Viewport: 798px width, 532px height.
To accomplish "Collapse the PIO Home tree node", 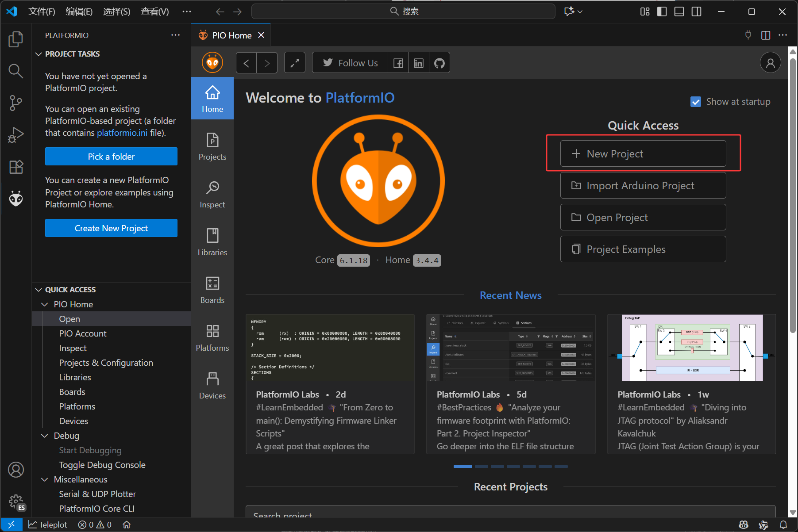I will 45,304.
